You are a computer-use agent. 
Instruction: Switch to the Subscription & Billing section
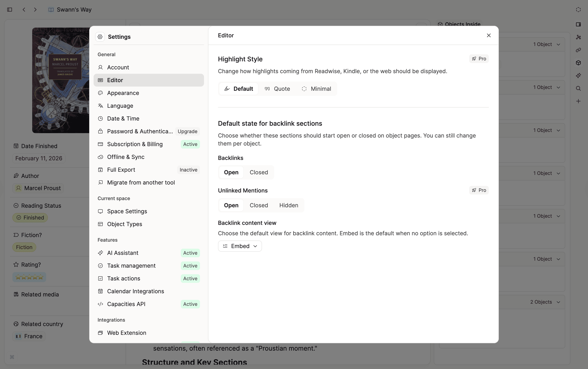(x=135, y=144)
